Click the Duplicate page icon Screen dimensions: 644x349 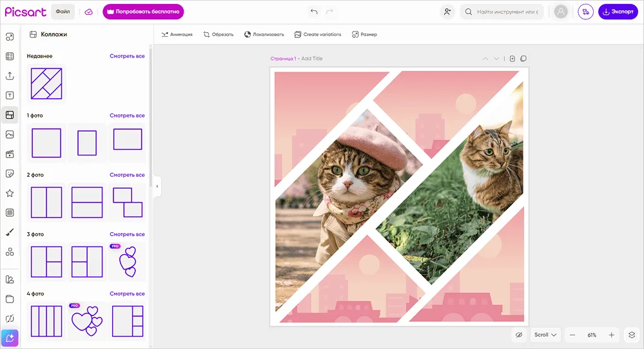click(x=523, y=59)
